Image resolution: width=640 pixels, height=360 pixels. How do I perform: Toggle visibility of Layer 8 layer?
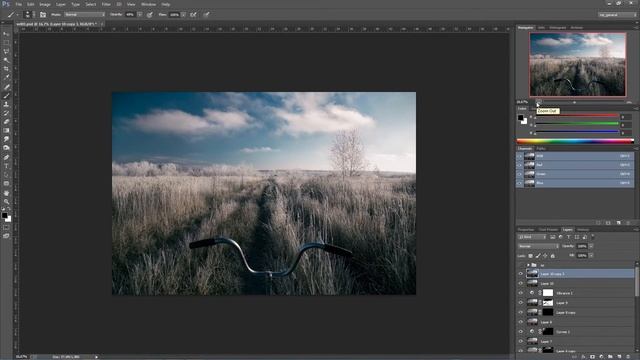[520, 322]
